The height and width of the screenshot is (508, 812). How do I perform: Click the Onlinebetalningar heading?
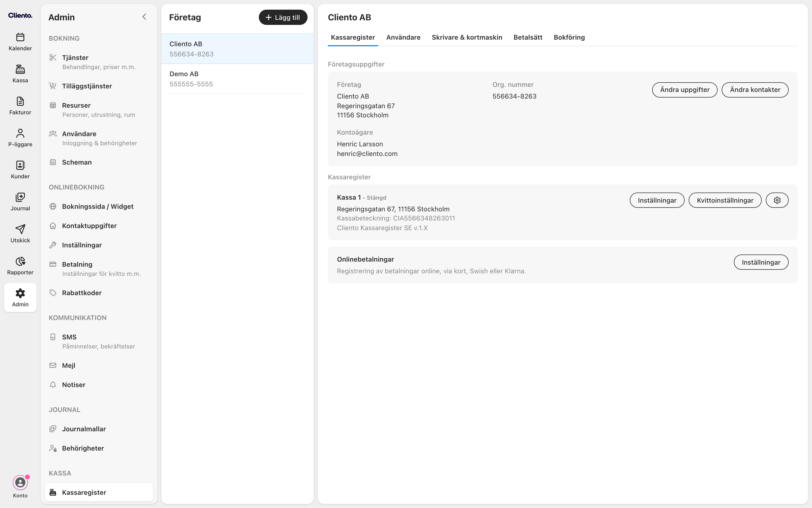pos(365,259)
